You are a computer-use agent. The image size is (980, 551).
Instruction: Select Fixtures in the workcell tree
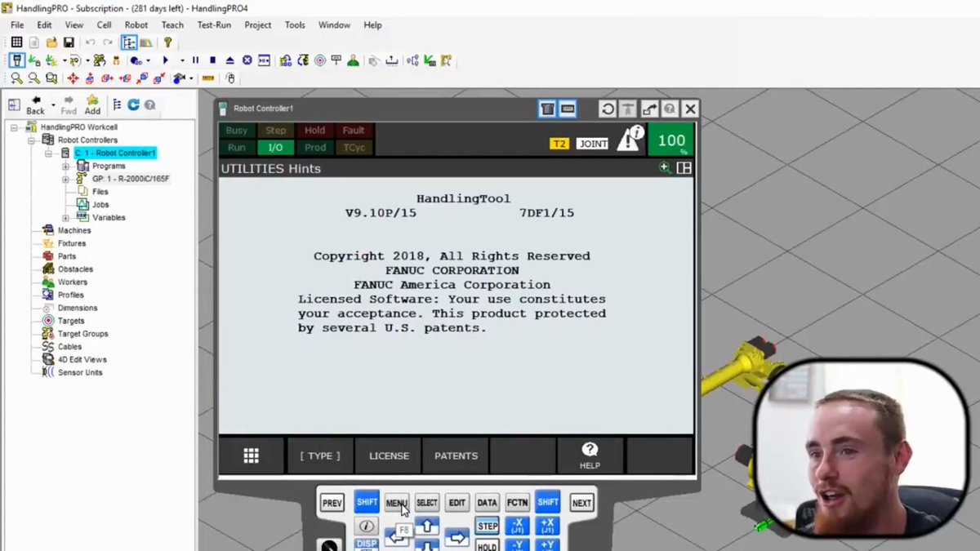71,243
